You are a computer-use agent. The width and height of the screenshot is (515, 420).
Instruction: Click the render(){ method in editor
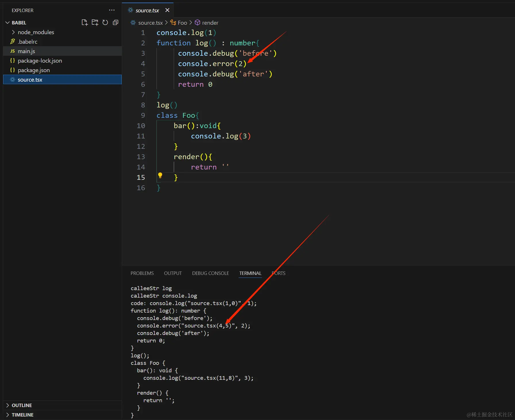pyautogui.click(x=193, y=157)
